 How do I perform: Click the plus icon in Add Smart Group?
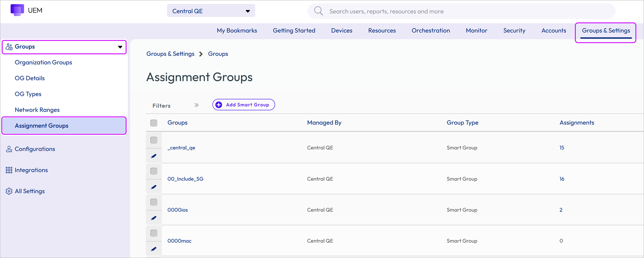click(x=219, y=105)
